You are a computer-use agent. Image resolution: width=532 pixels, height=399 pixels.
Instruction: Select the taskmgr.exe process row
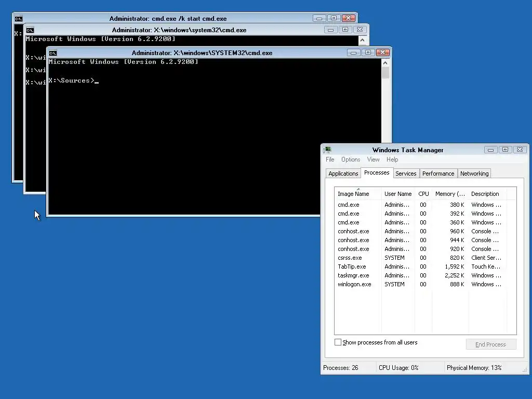click(x=421, y=275)
